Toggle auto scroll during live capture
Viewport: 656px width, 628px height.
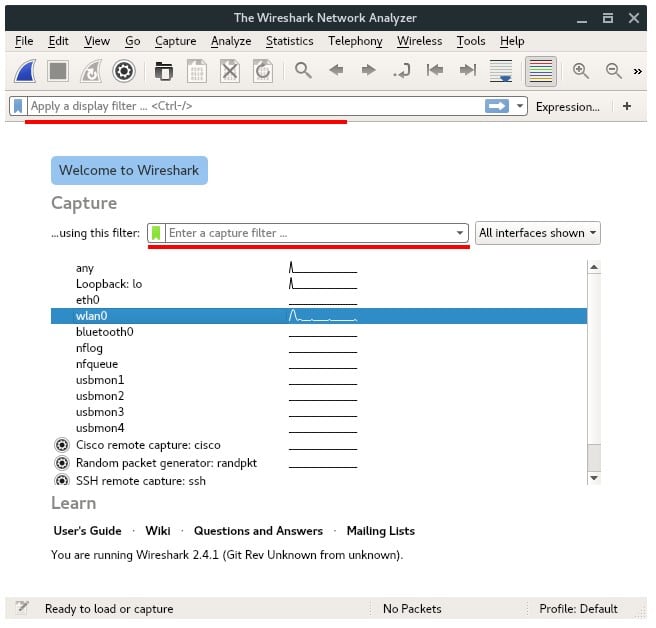click(501, 71)
